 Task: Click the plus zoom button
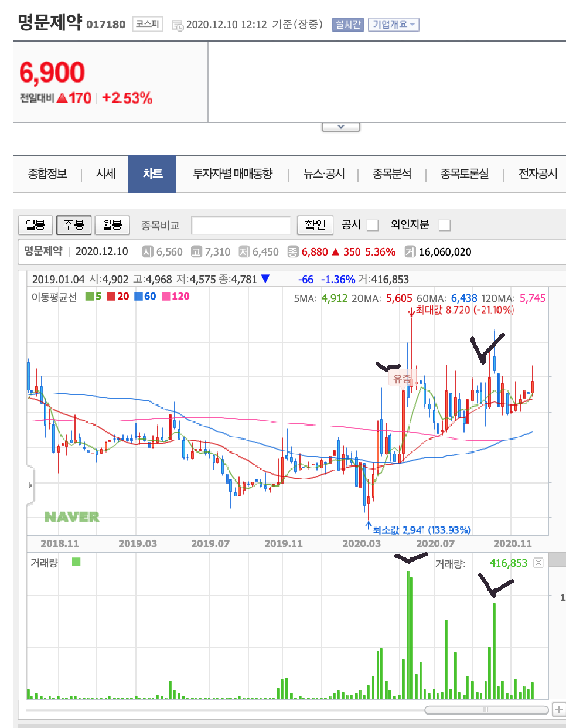click(559, 710)
